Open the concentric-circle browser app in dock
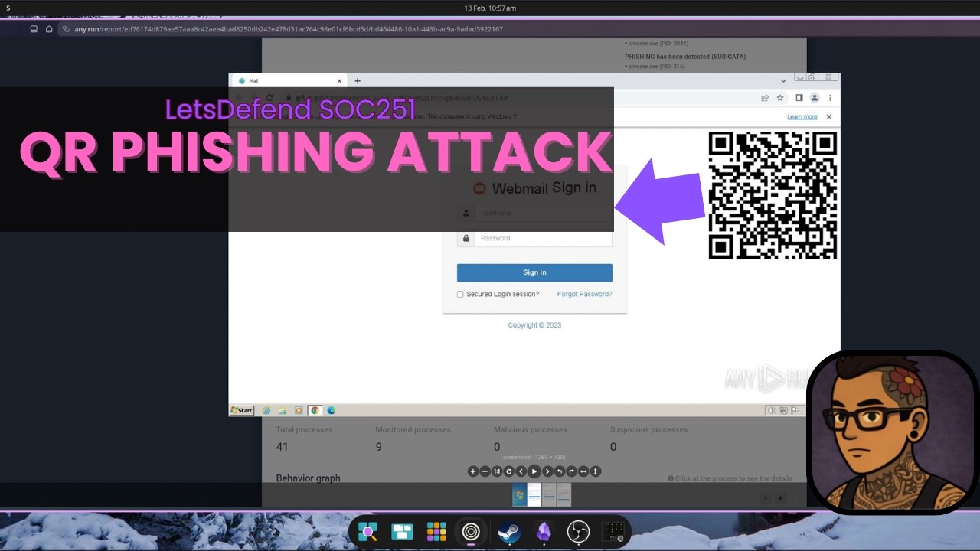 tap(471, 532)
